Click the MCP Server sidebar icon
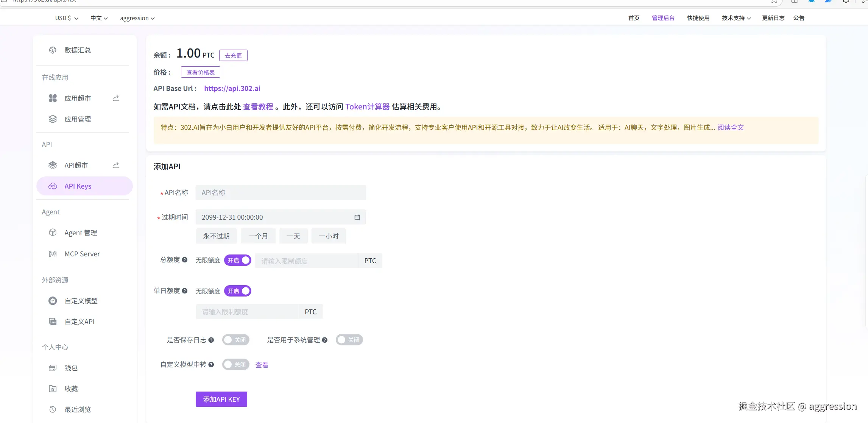The image size is (868, 423). (53, 254)
